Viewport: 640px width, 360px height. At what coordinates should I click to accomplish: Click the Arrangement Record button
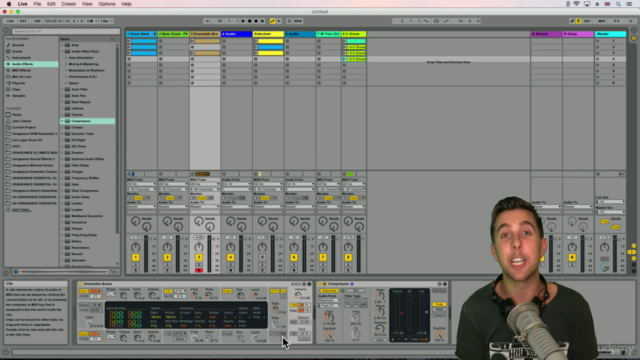[256, 21]
